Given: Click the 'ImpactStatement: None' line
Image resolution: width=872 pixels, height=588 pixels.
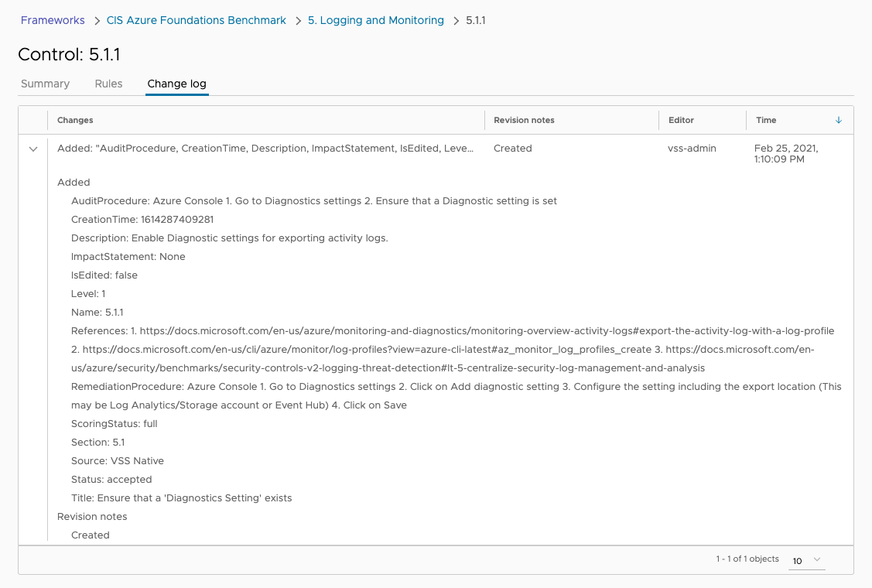Looking at the screenshot, I should pyautogui.click(x=128, y=256).
